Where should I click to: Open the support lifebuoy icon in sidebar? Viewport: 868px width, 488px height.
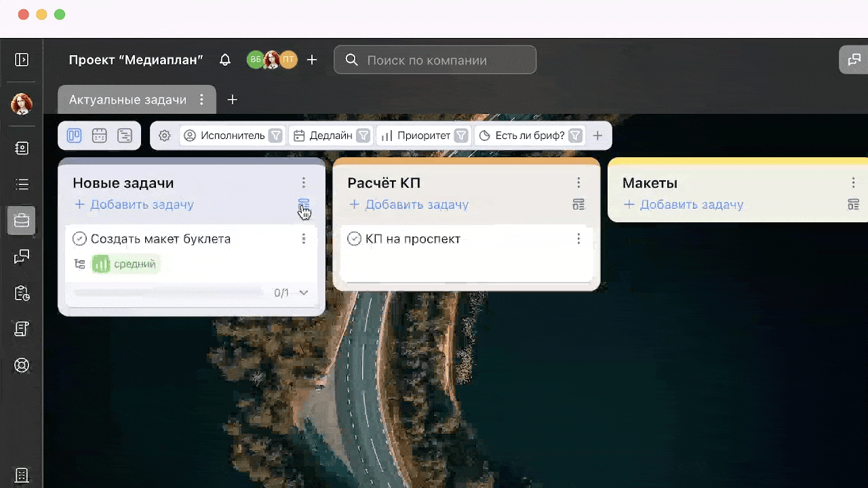pyautogui.click(x=22, y=365)
